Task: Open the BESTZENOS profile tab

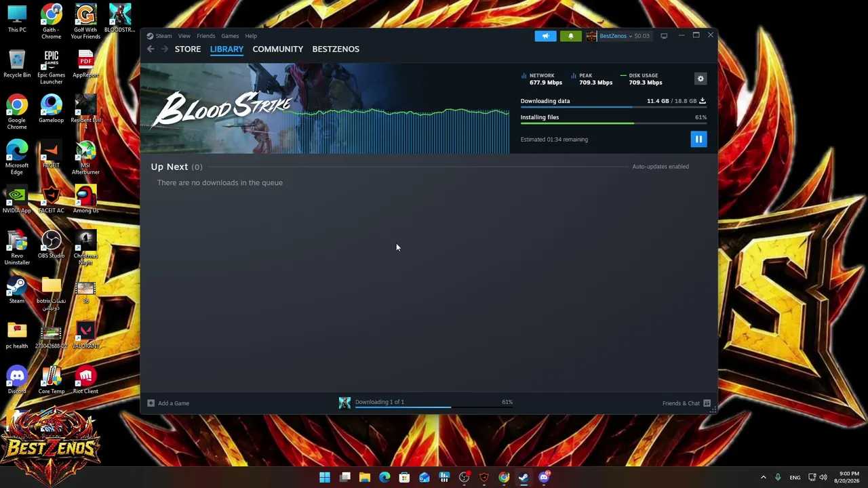Action: pyautogui.click(x=336, y=49)
